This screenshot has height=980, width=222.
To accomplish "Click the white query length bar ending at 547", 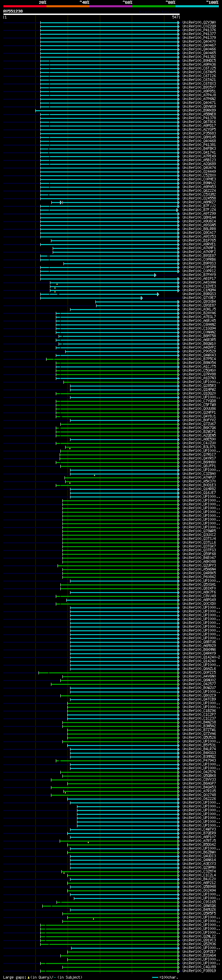I will point(92,15).
